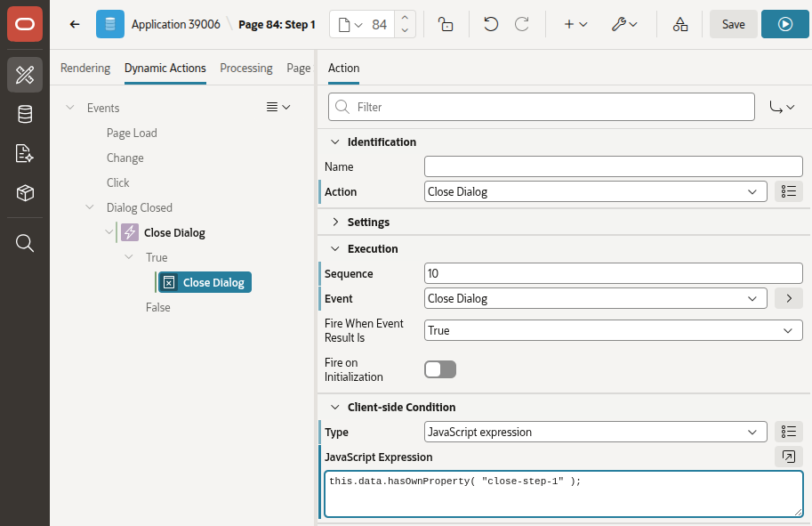Select Click event node
The width and height of the screenshot is (812, 526).
pos(117,182)
